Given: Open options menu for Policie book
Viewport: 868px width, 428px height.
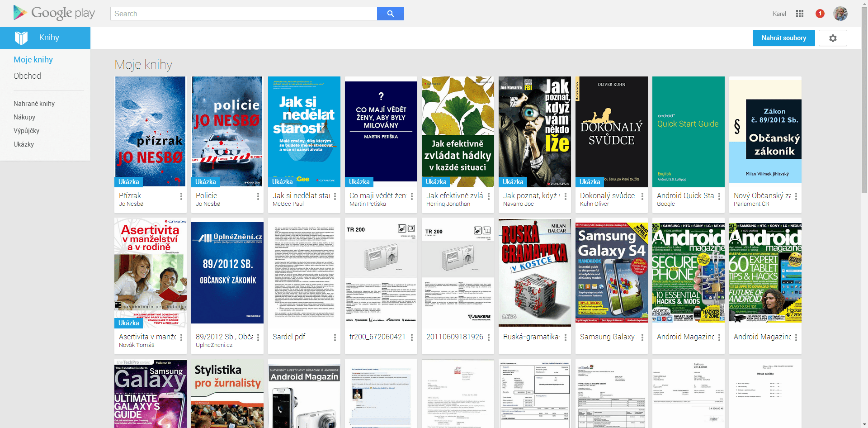Looking at the screenshot, I should [x=258, y=196].
